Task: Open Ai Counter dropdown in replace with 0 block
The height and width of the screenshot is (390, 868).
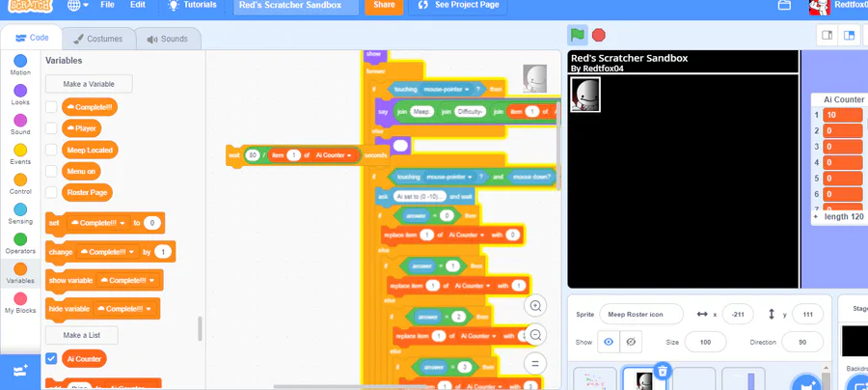Action: (x=467, y=235)
